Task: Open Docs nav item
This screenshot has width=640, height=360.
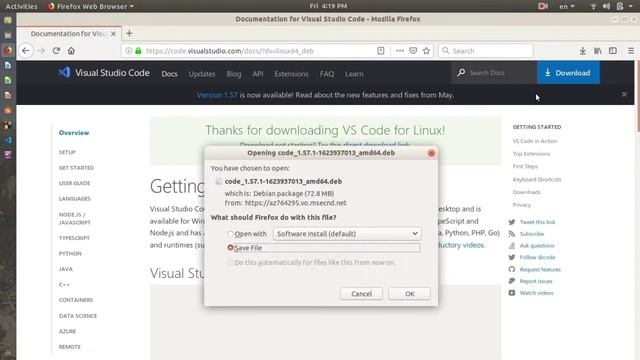Action: coord(169,74)
